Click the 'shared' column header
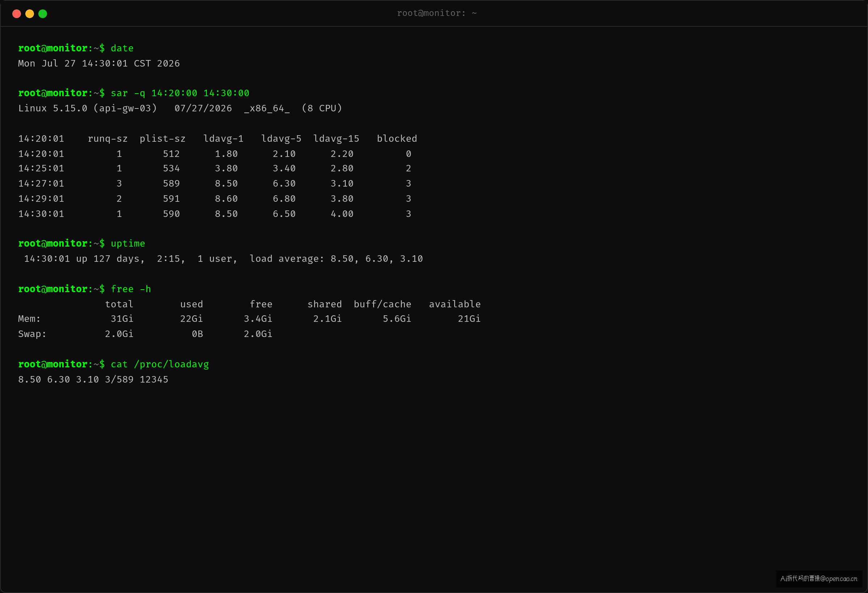Image resolution: width=868 pixels, height=593 pixels. [x=324, y=304]
